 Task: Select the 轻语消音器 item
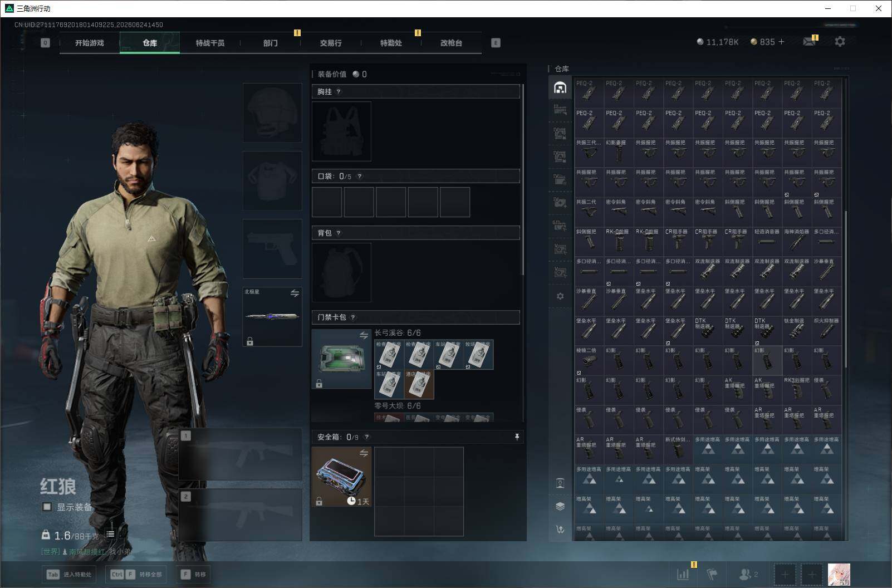[767, 242]
